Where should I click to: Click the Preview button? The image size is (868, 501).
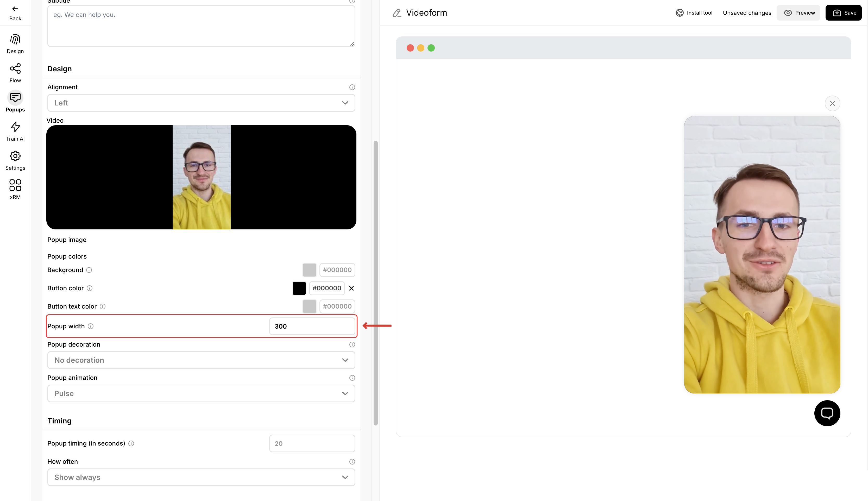tap(799, 13)
